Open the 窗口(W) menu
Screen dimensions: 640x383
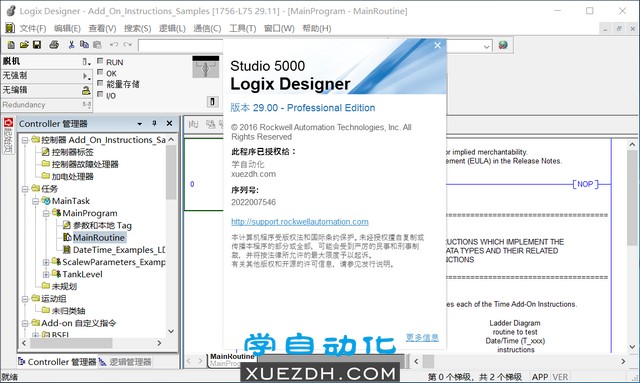click(279, 28)
